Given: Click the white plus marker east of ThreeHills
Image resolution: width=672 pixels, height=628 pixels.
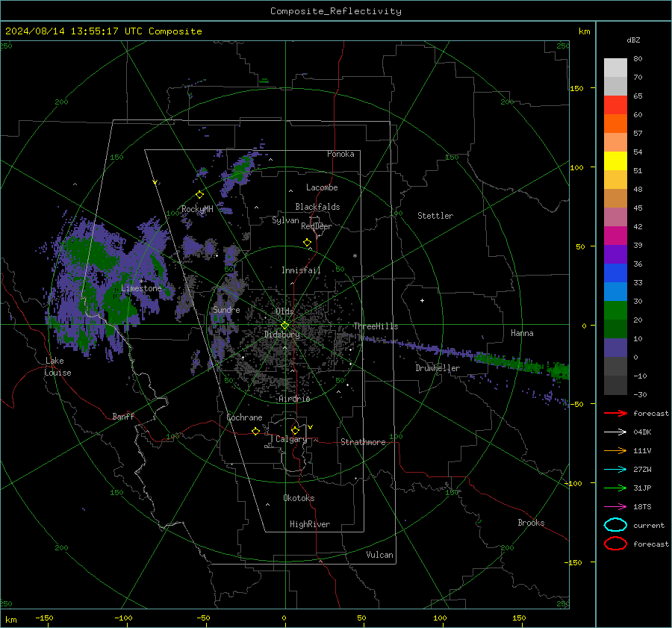Looking at the screenshot, I should tap(422, 300).
